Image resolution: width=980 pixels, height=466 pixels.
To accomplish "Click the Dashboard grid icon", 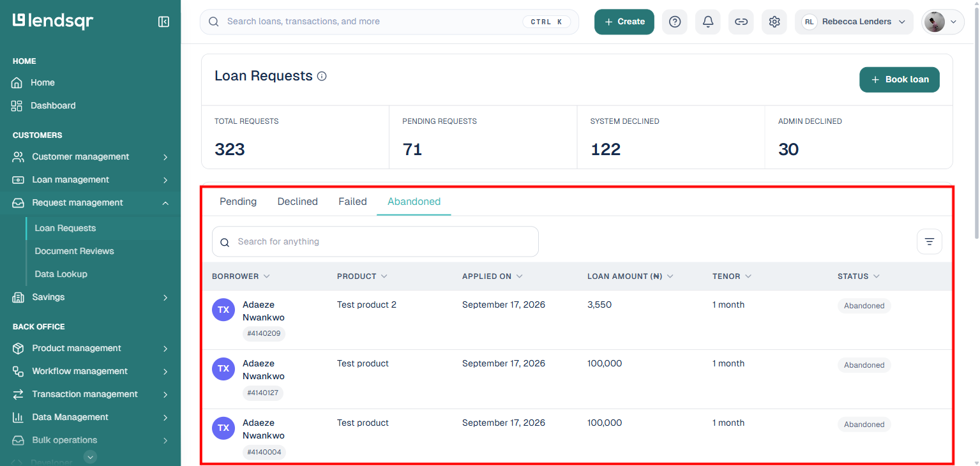I will click(x=17, y=106).
